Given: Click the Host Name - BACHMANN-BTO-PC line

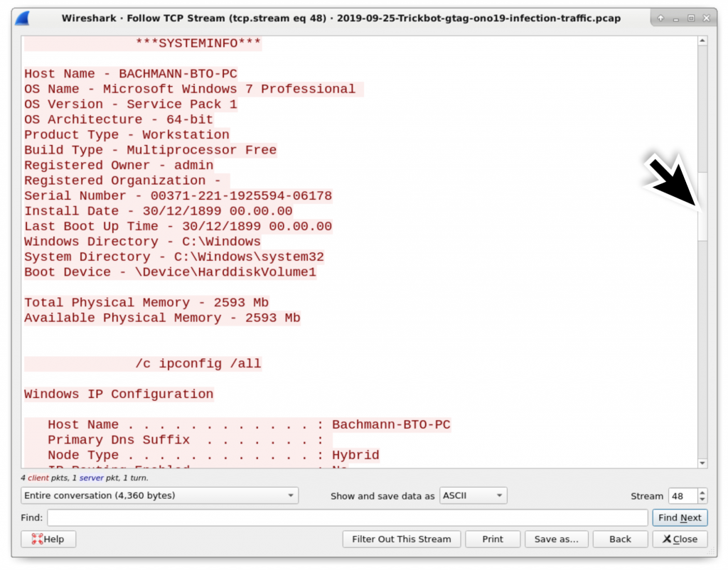Looking at the screenshot, I should 131,74.
